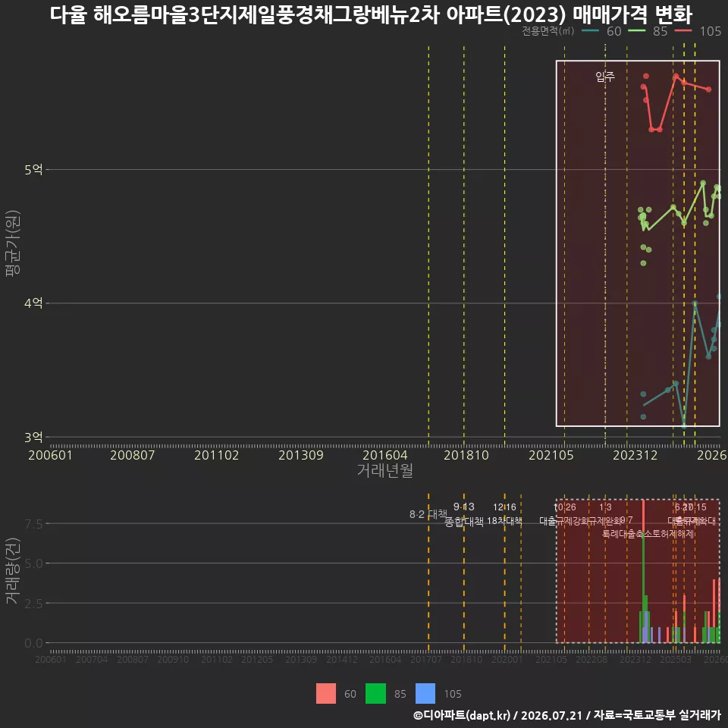This screenshot has height=728, width=728.
Task: Click 202105 on the price chart axis
Action: (x=551, y=455)
